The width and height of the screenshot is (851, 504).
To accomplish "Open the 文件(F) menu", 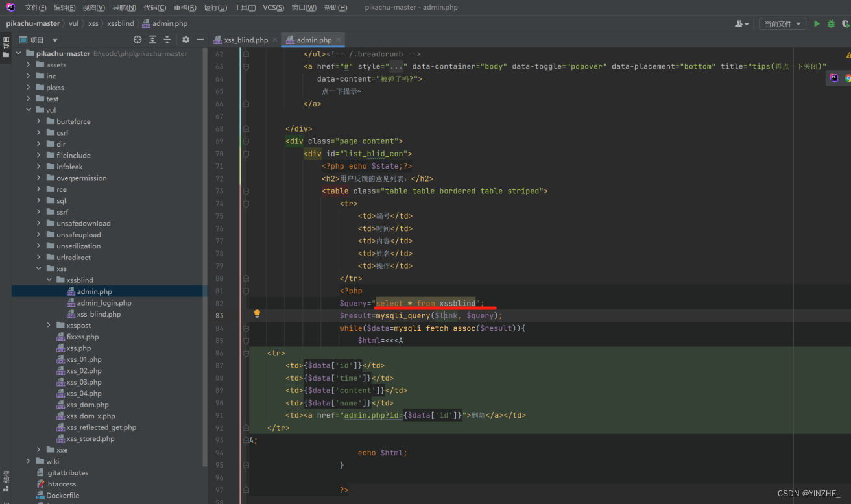I will pos(36,8).
